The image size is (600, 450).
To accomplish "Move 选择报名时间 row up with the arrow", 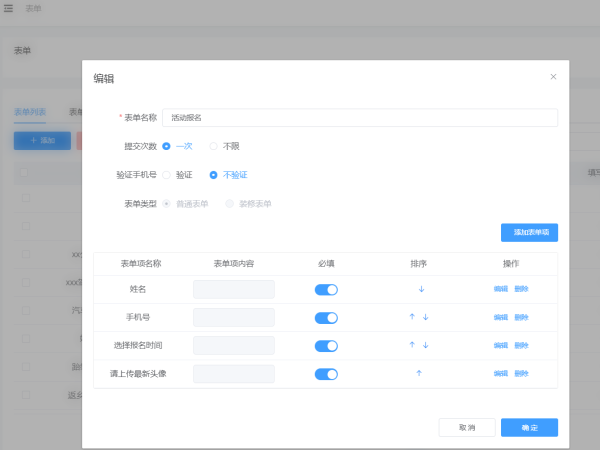I will coord(412,345).
